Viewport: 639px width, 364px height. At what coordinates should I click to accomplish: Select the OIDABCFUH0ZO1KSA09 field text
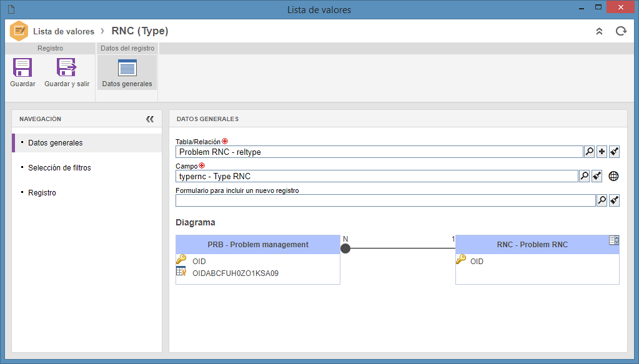(x=235, y=273)
